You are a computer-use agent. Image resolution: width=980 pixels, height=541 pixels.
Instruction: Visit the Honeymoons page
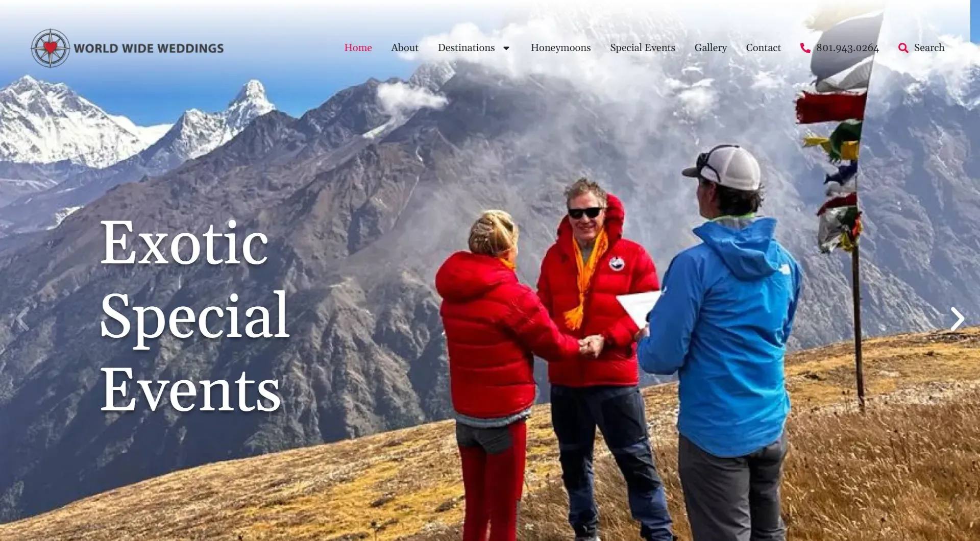(560, 47)
